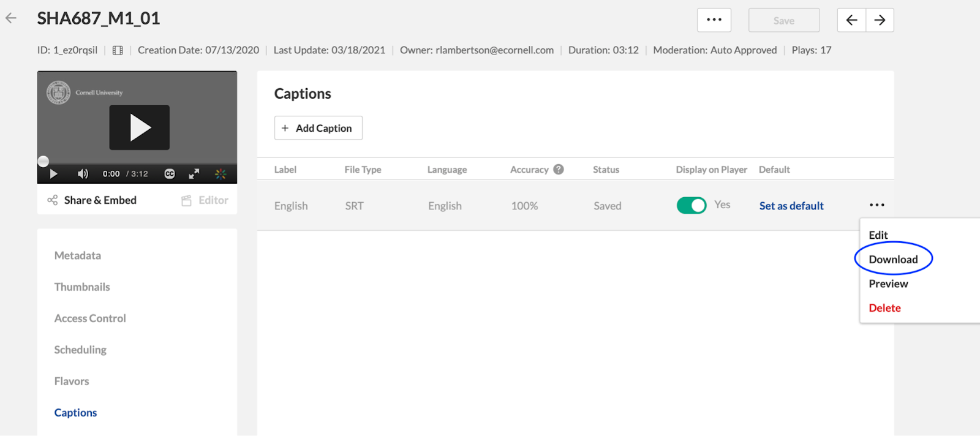The width and height of the screenshot is (980, 436).
Task: Mute the player volume icon
Action: [83, 174]
